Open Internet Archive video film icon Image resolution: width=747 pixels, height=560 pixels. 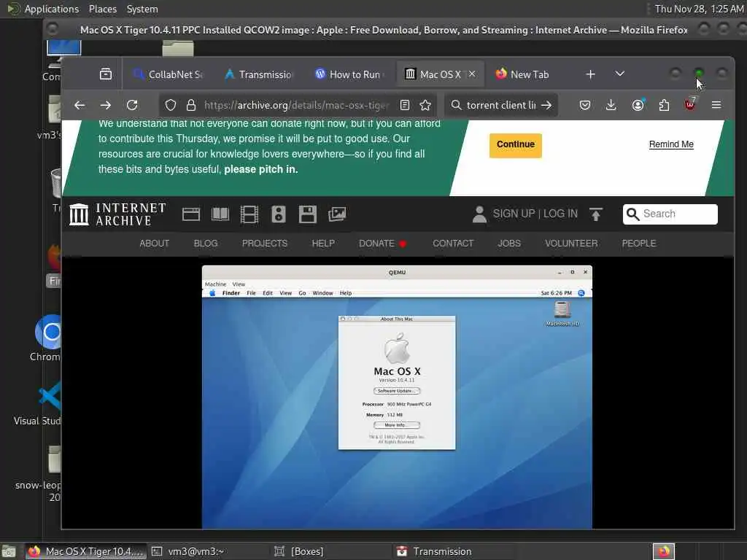249,214
